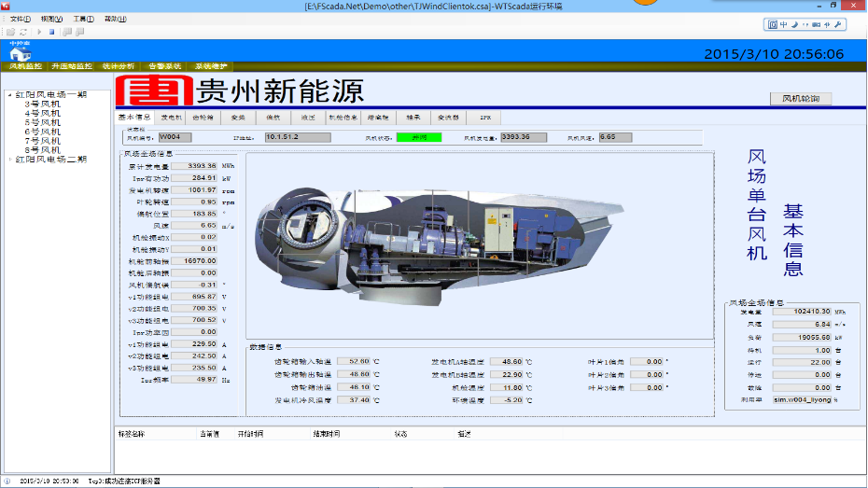Viewport: 868px width, 488px height.
Task: Switch to 风机监控 navigation tab
Action: (x=25, y=66)
